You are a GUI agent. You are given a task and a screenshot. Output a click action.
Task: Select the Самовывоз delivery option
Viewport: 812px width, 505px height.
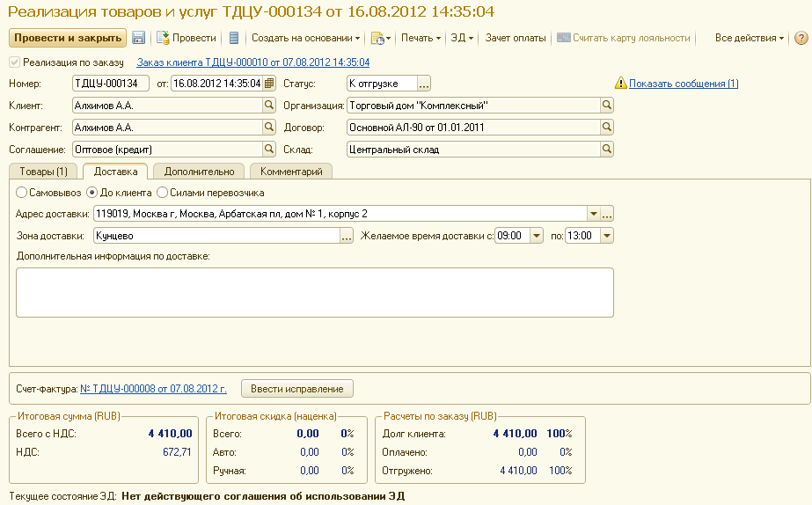(22, 192)
